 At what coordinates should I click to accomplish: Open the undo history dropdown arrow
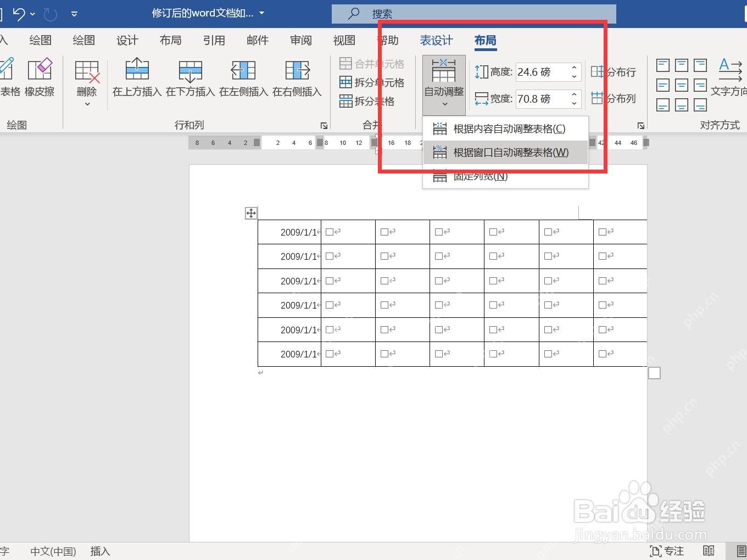pyautogui.click(x=33, y=14)
